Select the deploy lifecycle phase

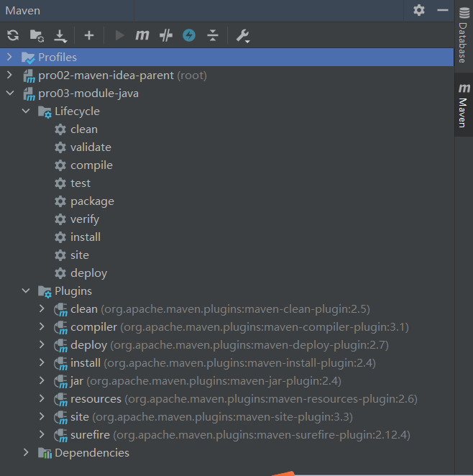(x=88, y=273)
